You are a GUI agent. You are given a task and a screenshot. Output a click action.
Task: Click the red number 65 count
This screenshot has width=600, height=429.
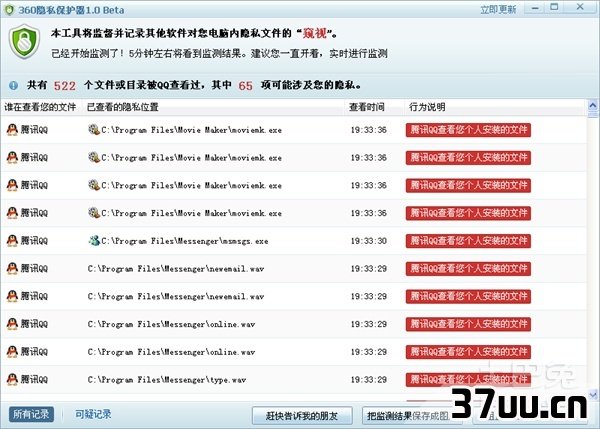point(246,86)
